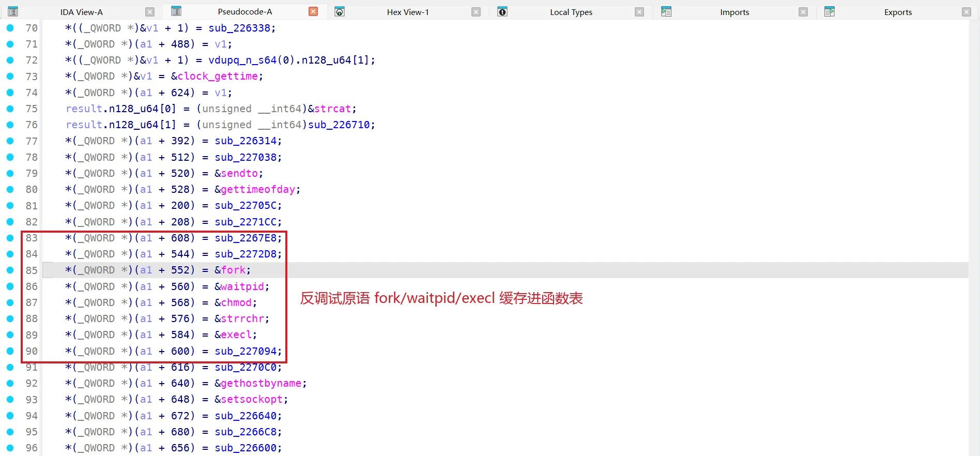The height and width of the screenshot is (456, 980).
Task: Click the Exports tab icon
Action: point(830,11)
